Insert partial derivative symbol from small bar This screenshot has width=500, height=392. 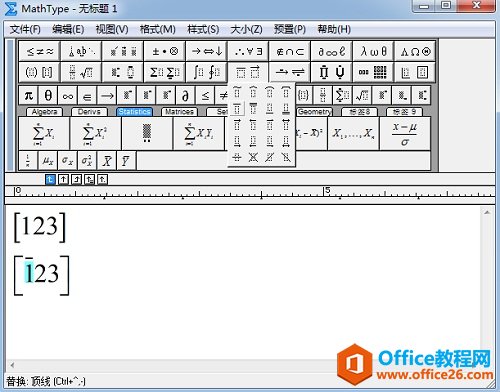point(185,96)
